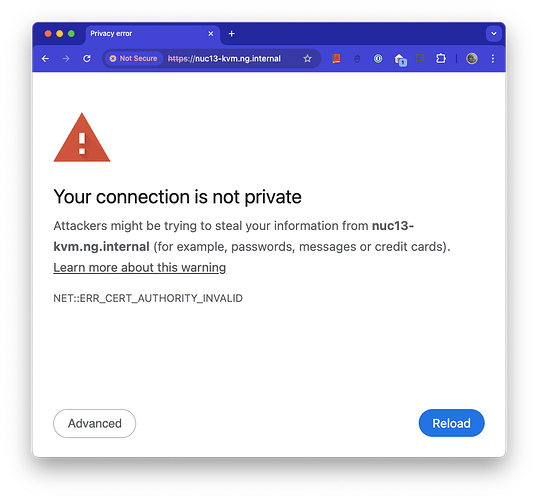Click the Not Secure site info chip
Viewport: 538px width, 500px height.
pos(133,59)
